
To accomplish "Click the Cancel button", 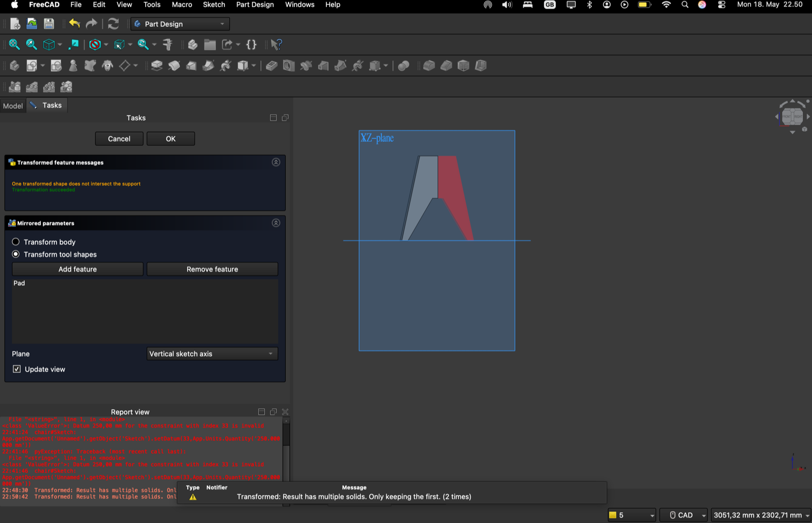I will [x=119, y=139].
